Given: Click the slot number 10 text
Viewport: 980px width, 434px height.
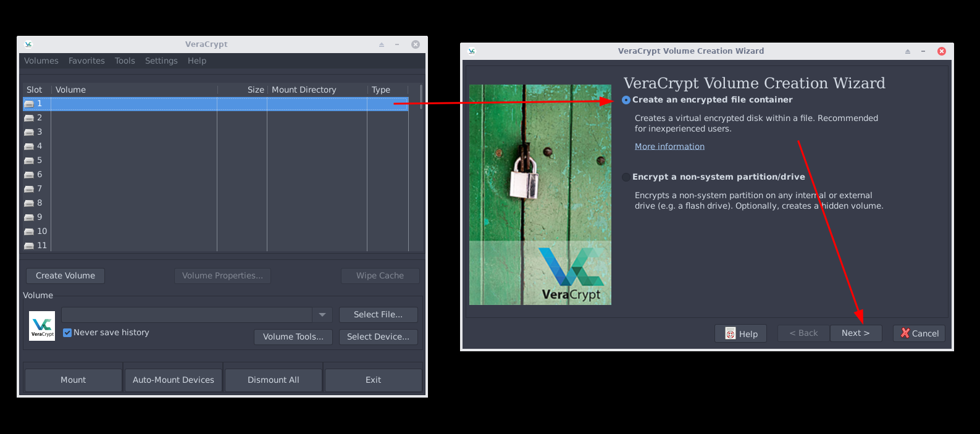Looking at the screenshot, I should click(42, 232).
